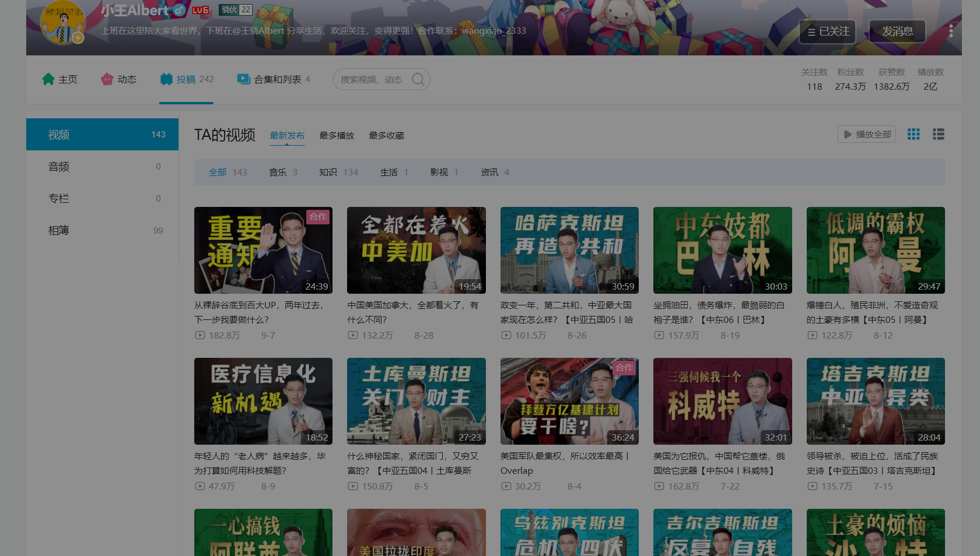Open the 主页 home icon tab
The width and height of the screenshot is (980, 556).
(48, 79)
